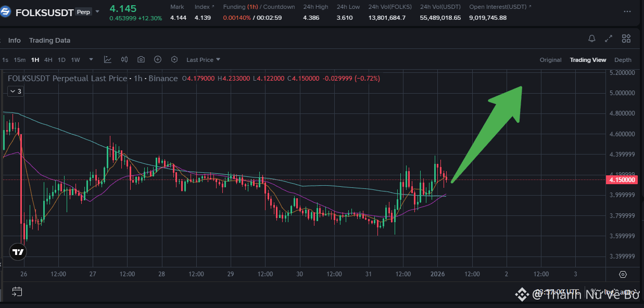644x308 pixels.
Task: Click the 24h Low value 3.610
Action: 345,18
